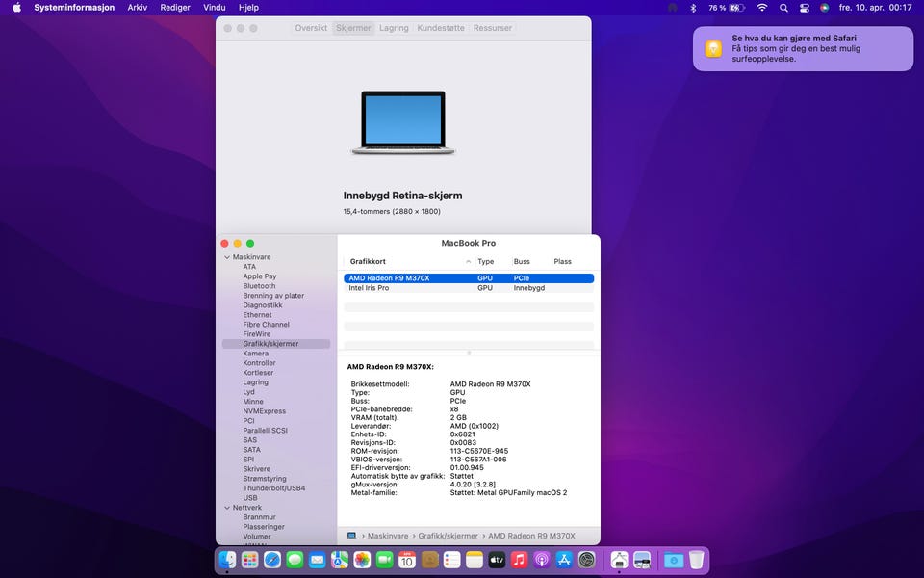Select Thunderbolt/USB4 in sidebar
The height and width of the screenshot is (578, 924).
click(x=274, y=488)
